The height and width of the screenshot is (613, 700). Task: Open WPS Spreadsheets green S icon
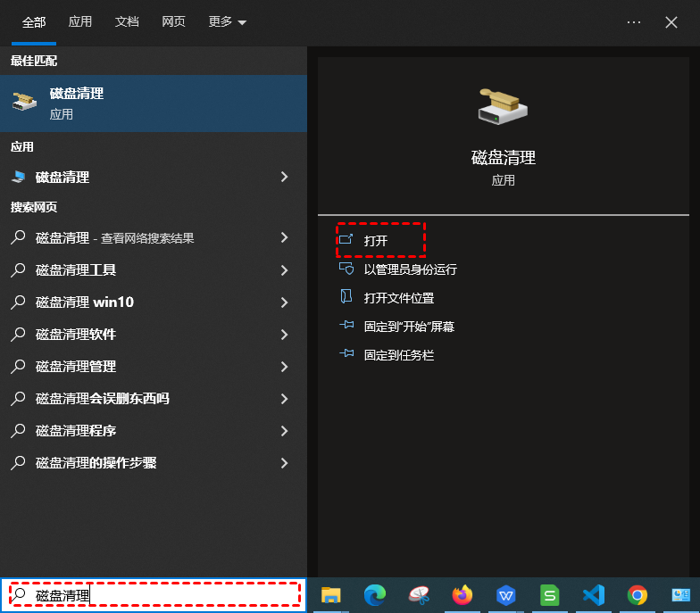[550, 595]
